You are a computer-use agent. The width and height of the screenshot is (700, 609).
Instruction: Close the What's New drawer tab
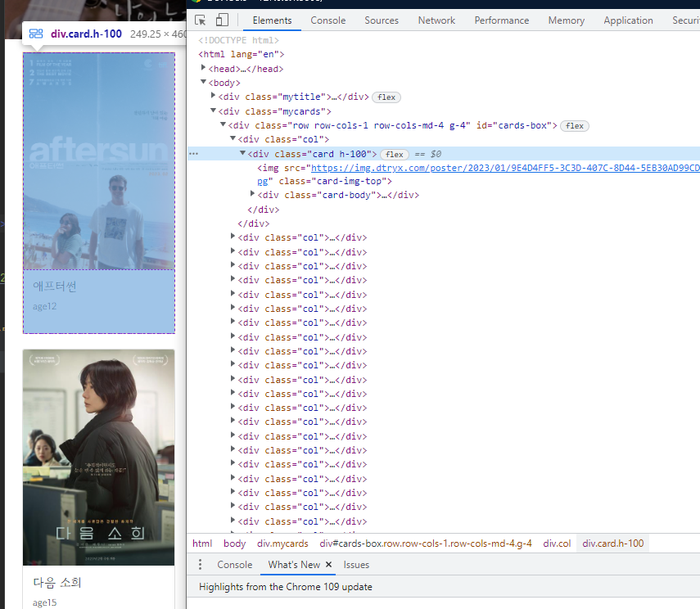click(328, 564)
